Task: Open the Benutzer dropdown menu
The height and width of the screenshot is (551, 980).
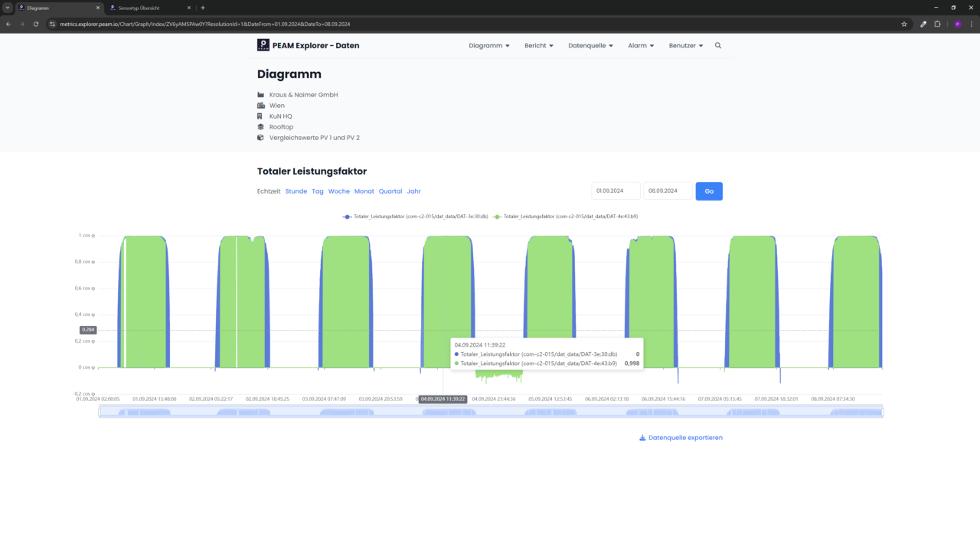Action: coord(686,46)
